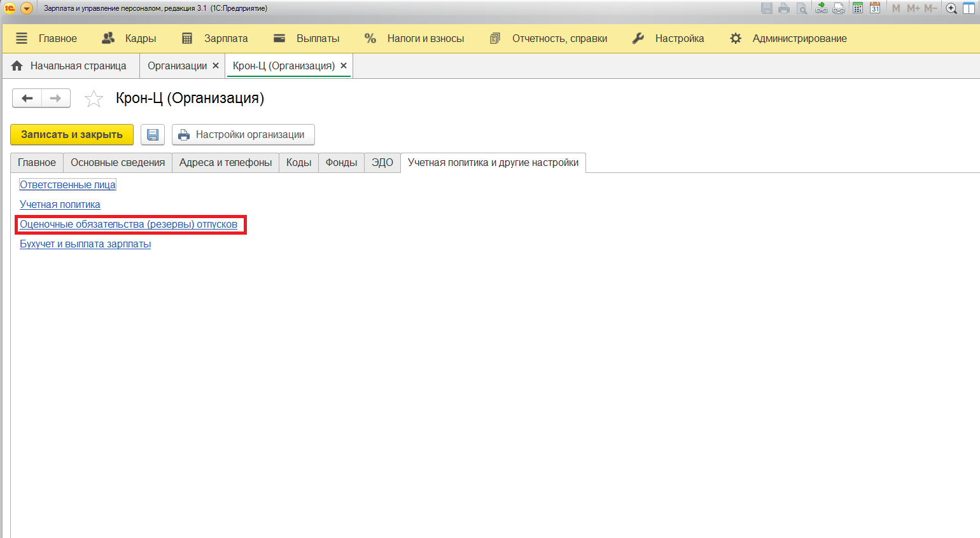Screen dimensions: 980x538
Task: Open the main menu dropdown arrow by 1C logo
Action: pos(27,8)
